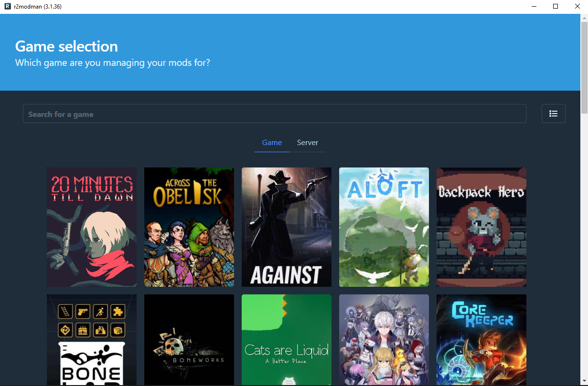Image resolution: width=588 pixels, height=386 pixels.
Task: Choose the 20 Minutes Till Dawn game cover
Action: point(92,227)
